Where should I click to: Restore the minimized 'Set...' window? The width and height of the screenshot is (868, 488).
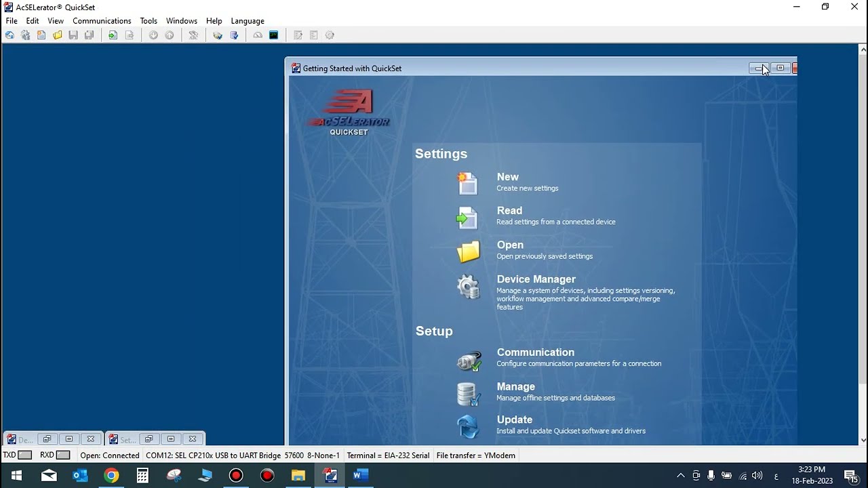(x=149, y=439)
